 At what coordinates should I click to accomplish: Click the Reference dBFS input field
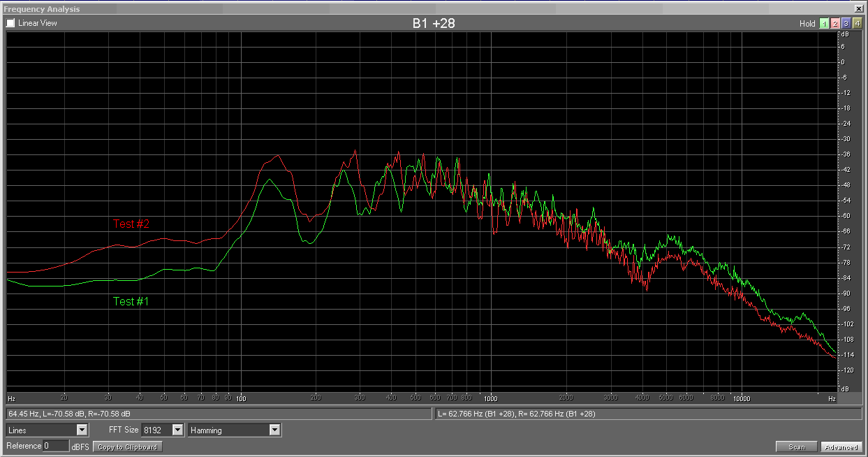pyautogui.click(x=55, y=446)
